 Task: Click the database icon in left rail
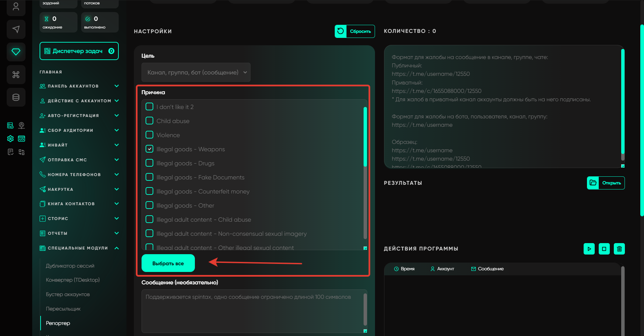click(x=16, y=97)
